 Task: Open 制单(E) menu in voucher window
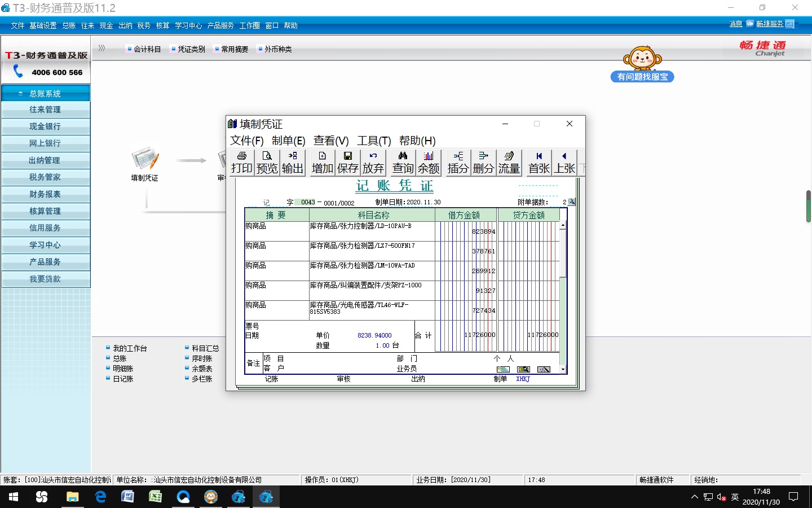click(288, 141)
